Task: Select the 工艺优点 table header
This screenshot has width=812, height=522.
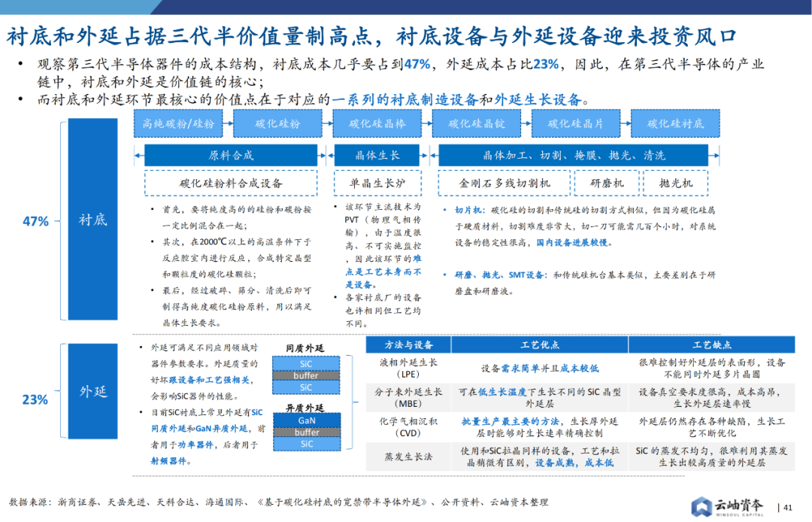Action: pyautogui.click(x=540, y=344)
